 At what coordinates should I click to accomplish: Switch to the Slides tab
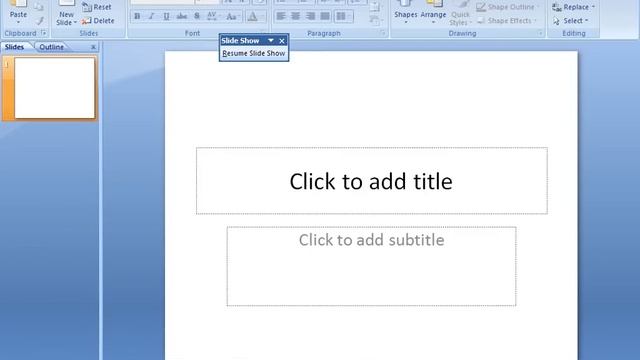[15, 47]
